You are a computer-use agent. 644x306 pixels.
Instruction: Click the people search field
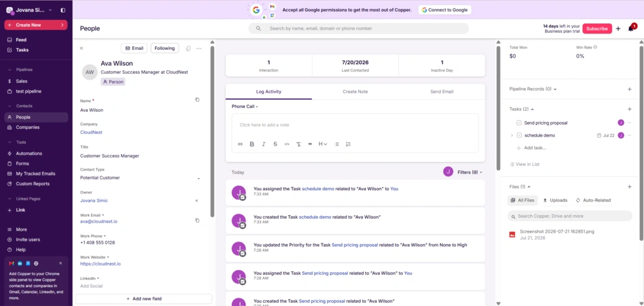click(358, 28)
